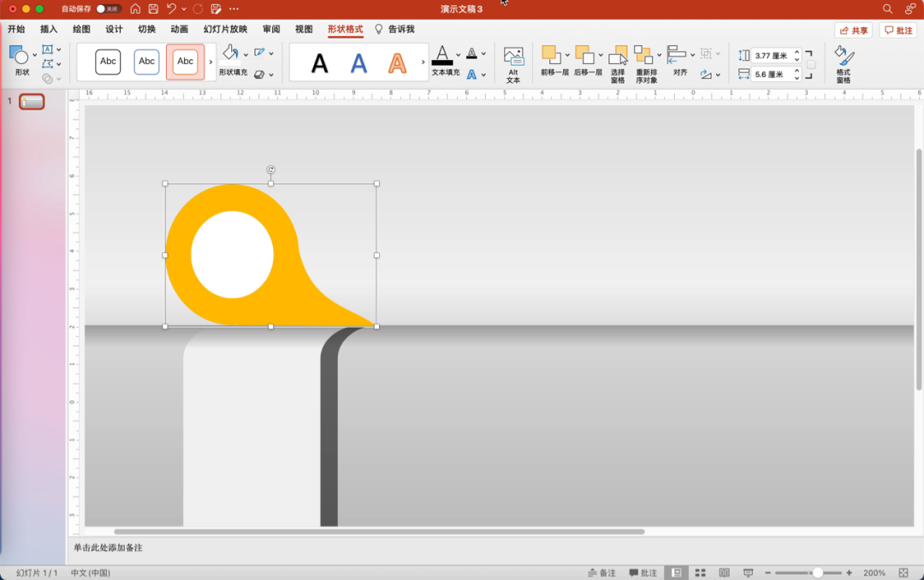Screen dimensions: 924x580
Task: Click the rotate objects icon
Action: 706,74
